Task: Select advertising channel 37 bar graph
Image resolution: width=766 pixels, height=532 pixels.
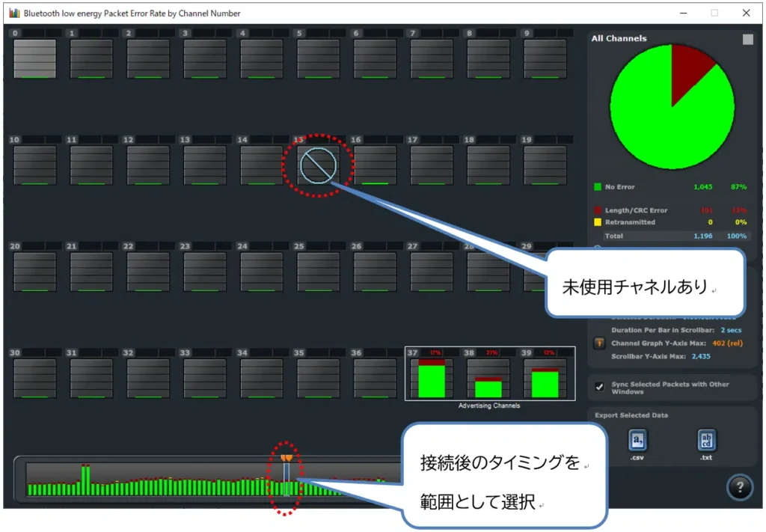Action: pos(432,378)
